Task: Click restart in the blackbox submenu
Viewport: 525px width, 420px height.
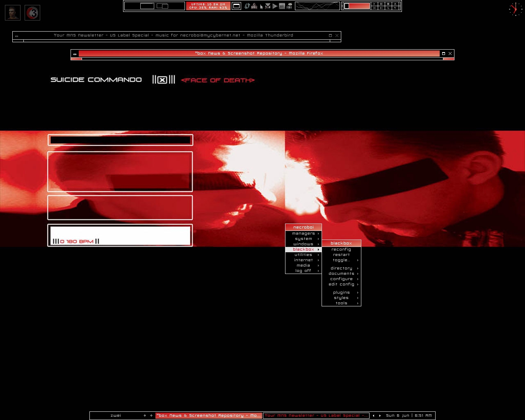Action: (341, 255)
